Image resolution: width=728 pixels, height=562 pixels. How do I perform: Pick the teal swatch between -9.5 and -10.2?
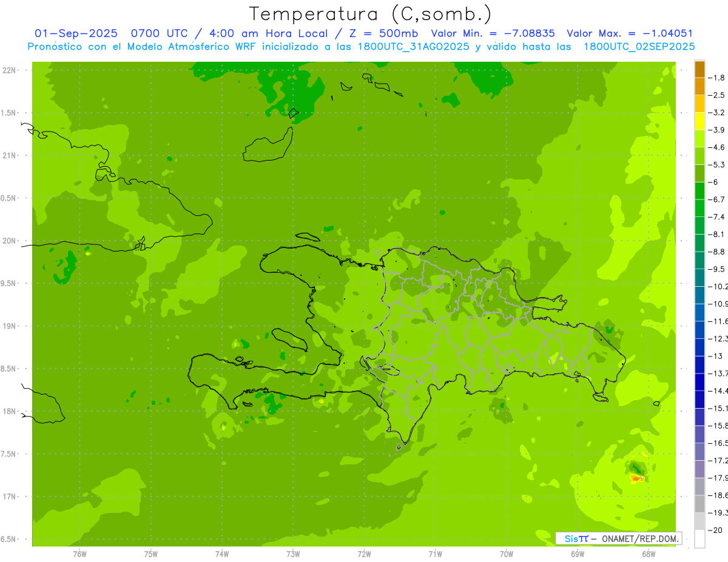(699, 278)
